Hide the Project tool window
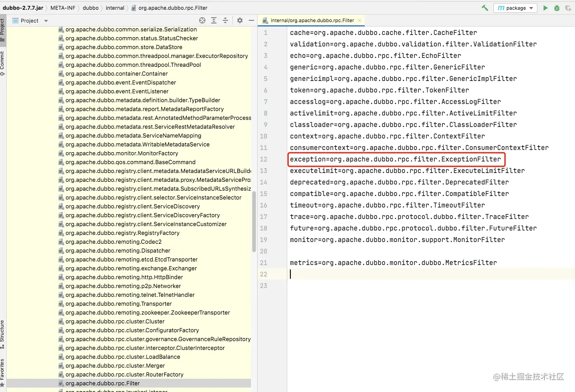Viewport: 575px width, 392px height. coord(251,20)
